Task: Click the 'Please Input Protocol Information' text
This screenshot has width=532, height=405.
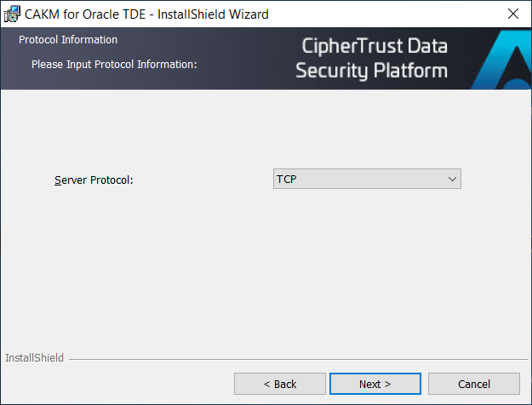Action: 114,64
